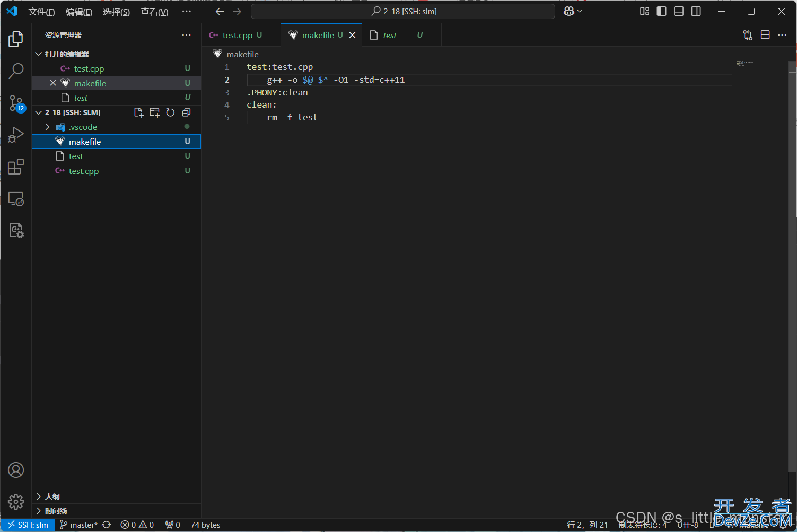Screen dimensions: 797x532
Task: Expand the .vscode folder
Action: pyautogui.click(x=47, y=127)
